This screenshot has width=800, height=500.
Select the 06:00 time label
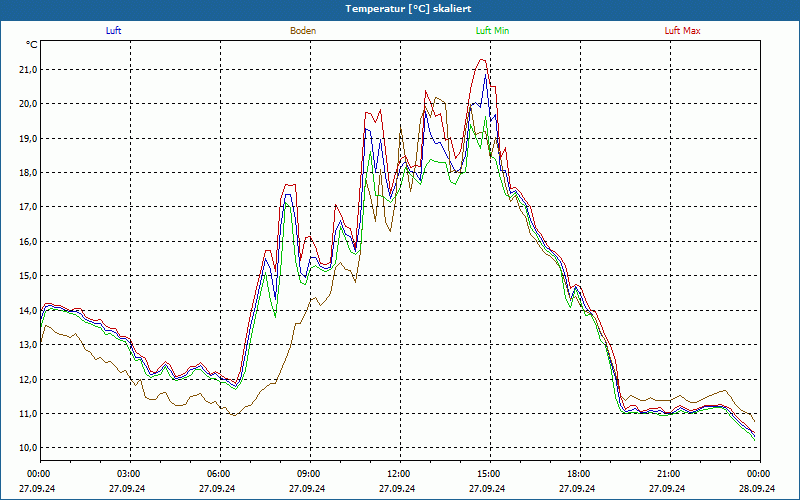pyautogui.click(x=219, y=474)
